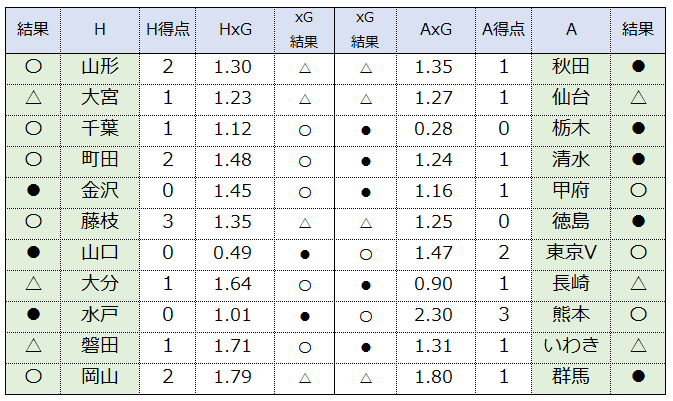This screenshot has width=673, height=401.
Task: Select the away xG結果 circle in 水戸 row
Action: [366, 316]
